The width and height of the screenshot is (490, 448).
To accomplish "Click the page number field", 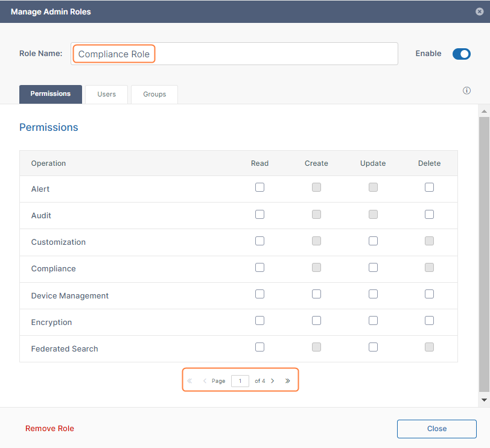I will (x=240, y=381).
